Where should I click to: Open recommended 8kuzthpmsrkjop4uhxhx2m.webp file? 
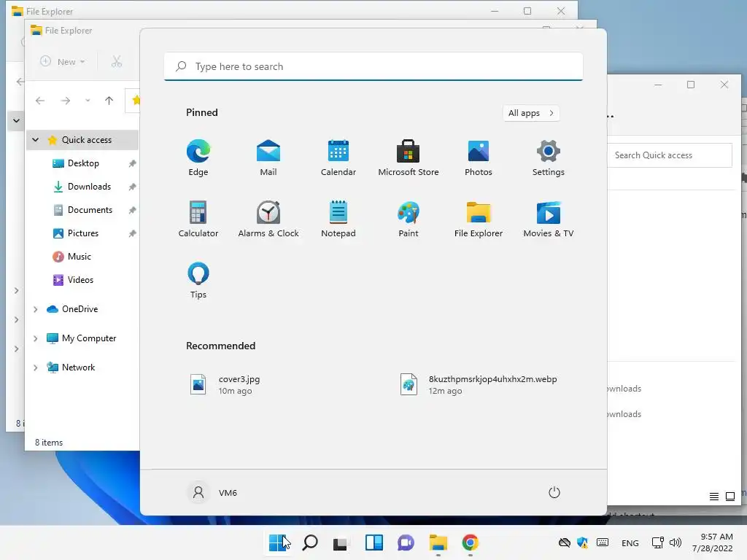[x=479, y=385]
